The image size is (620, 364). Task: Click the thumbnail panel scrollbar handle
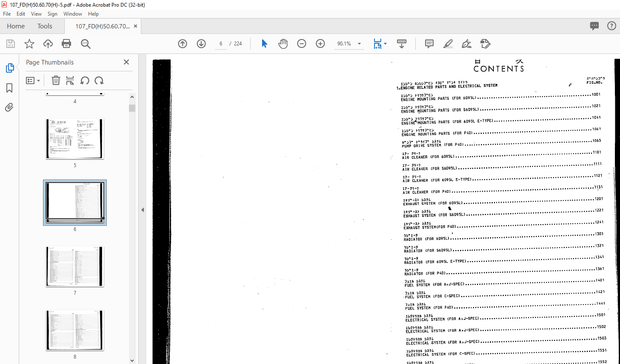[132, 108]
